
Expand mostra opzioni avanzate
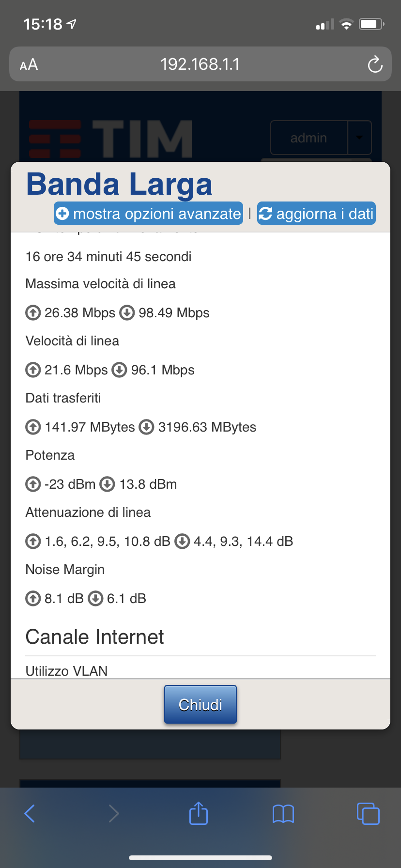tap(148, 213)
